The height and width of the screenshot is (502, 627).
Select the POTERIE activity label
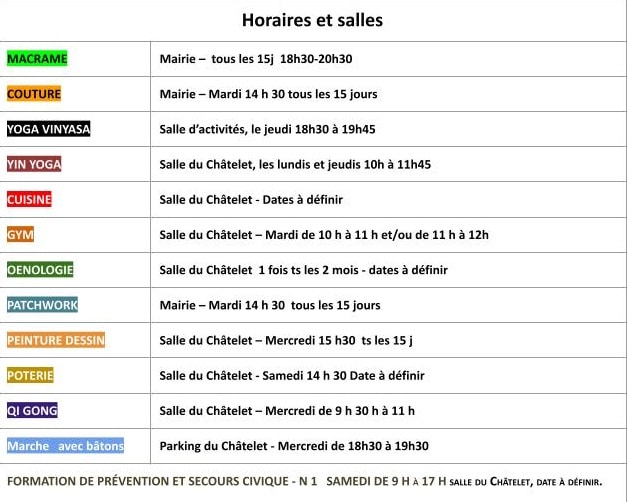coord(30,375)
